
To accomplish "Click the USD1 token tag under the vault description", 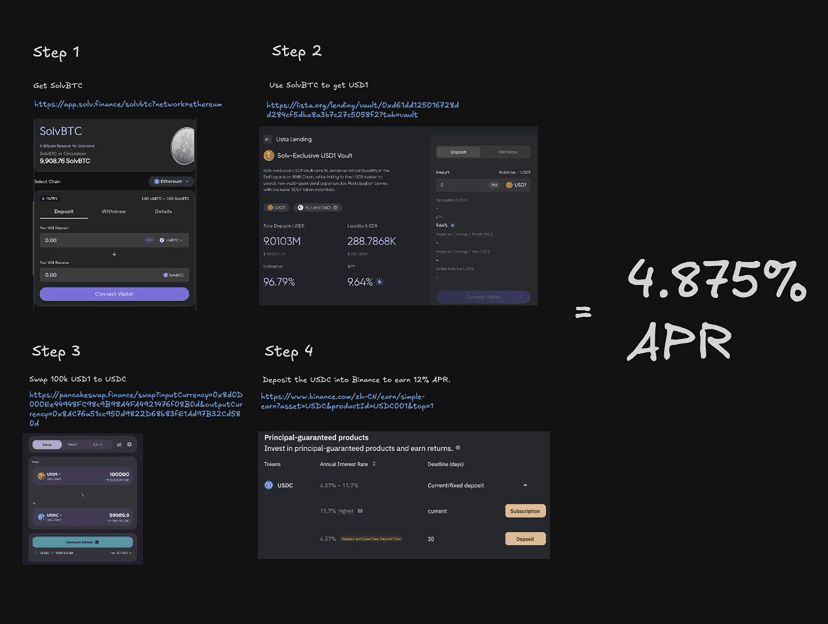I will click(x=277, y=207).
